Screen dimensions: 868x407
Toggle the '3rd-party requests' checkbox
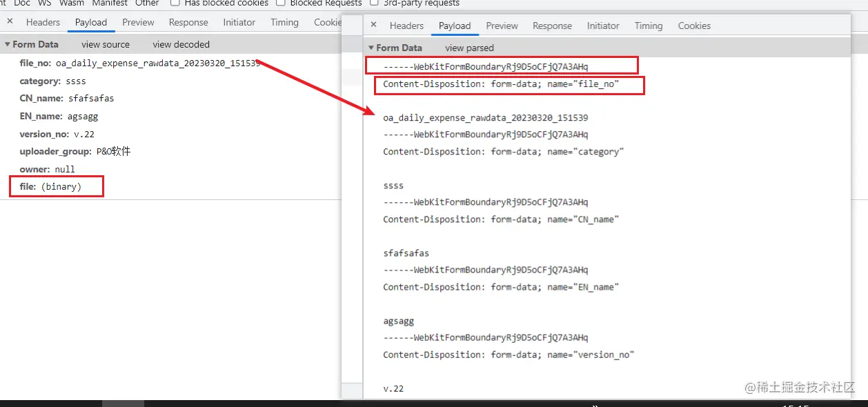pos(373,3)
